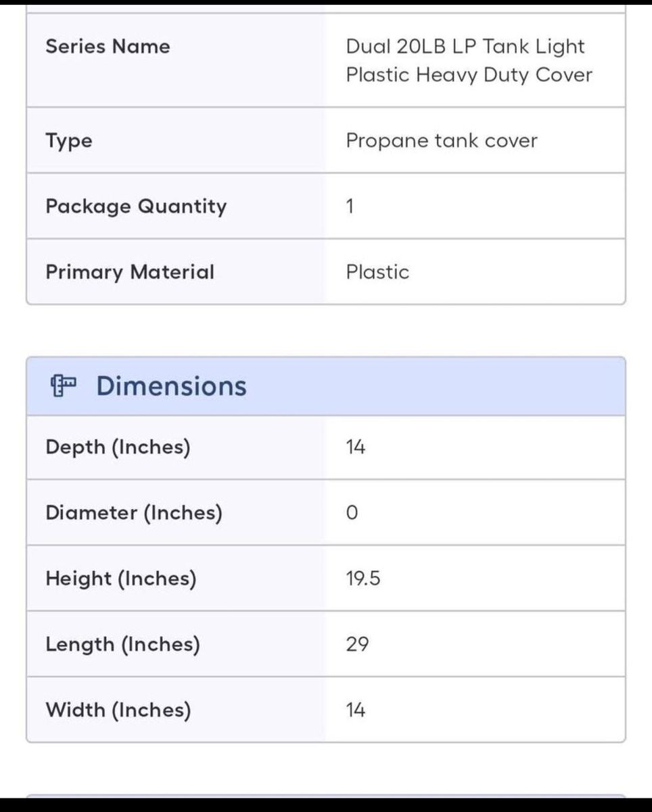Select the Propane tank cover value
The width and height of the screenshot is (652, 812).
pos(442,141)
